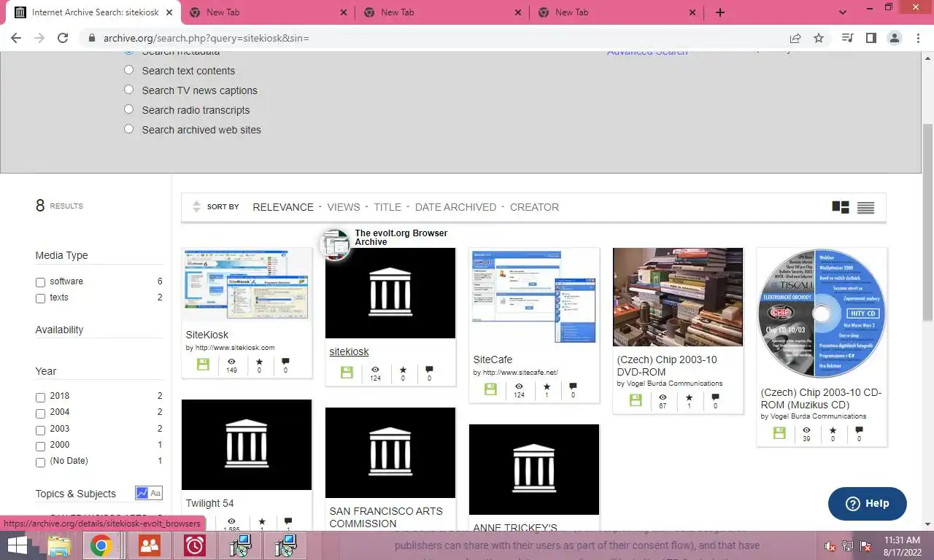Switch to tile grid view icon
Viewport: 934px width, 560px height.
pos(841,207)
